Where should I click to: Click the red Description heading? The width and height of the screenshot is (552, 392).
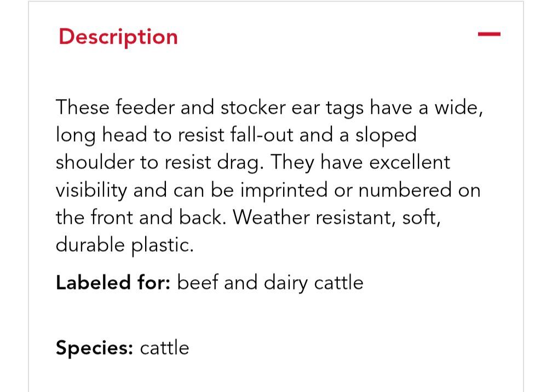118,37
